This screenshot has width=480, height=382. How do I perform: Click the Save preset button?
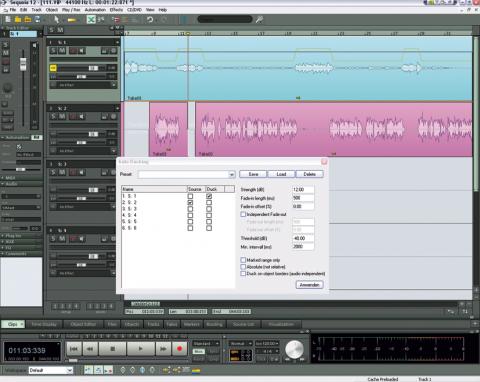(x=253, y=174)
